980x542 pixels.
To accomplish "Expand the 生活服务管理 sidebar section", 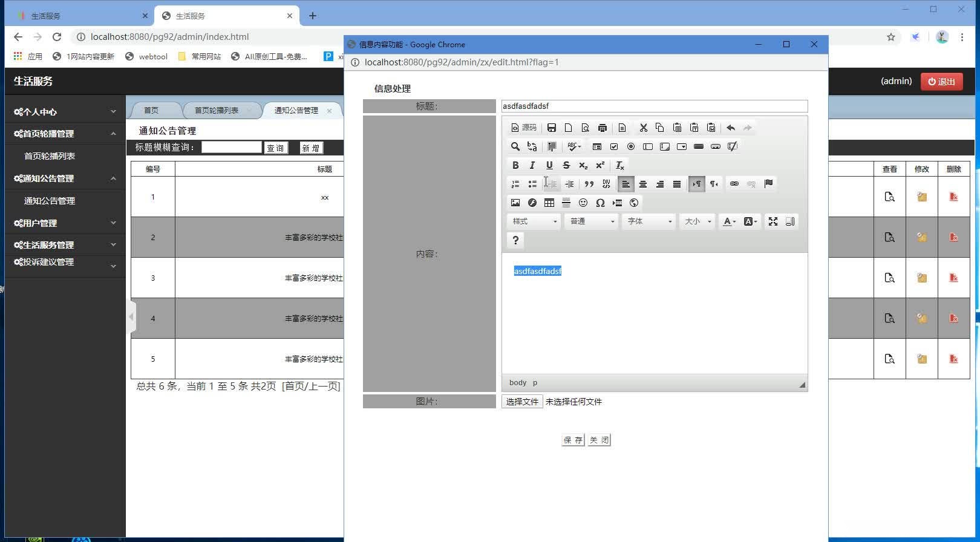I will point(65,245).
